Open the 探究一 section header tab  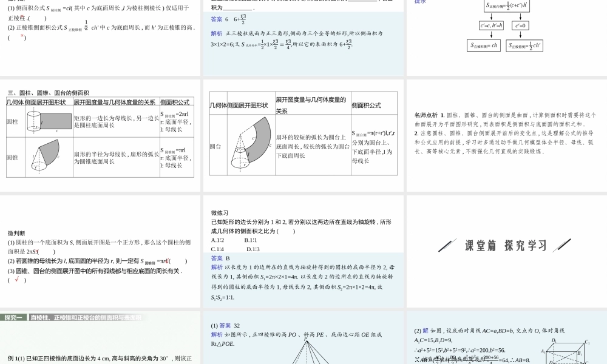(13, 316)
